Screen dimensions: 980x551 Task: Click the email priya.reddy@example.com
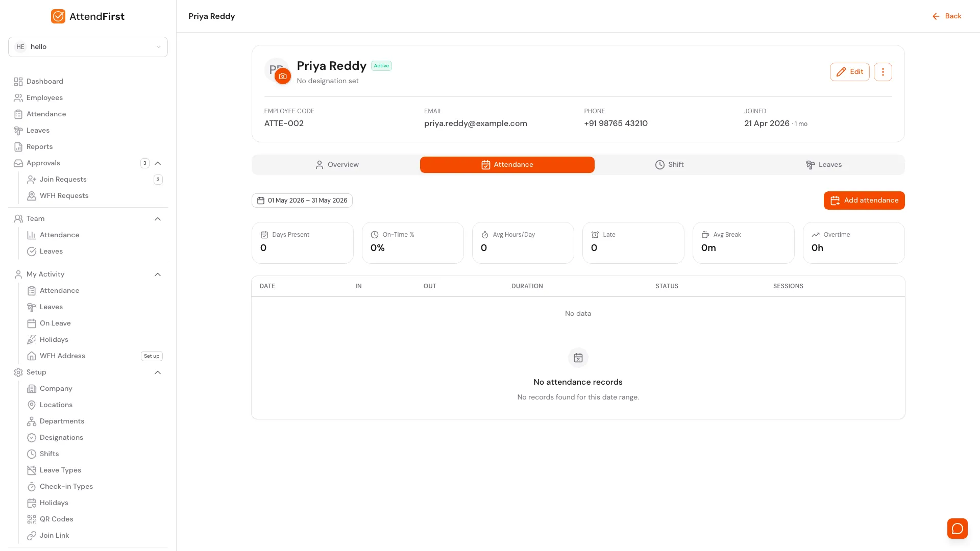point(476,123)
